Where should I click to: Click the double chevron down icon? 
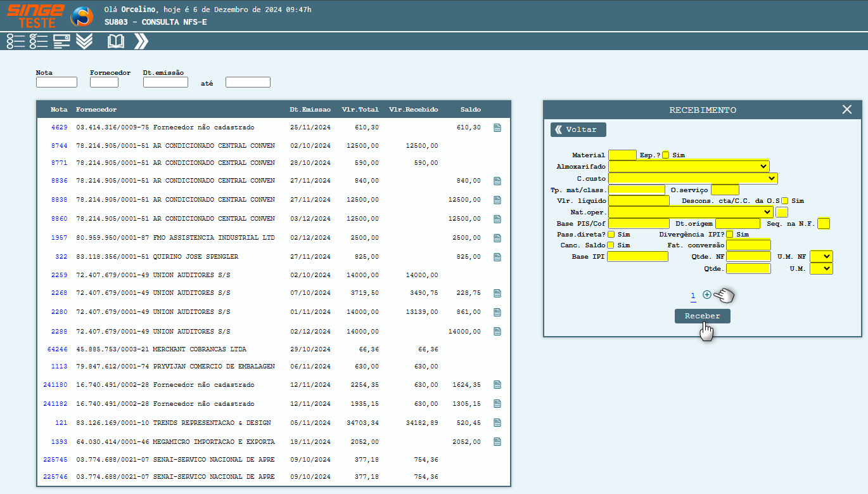click(x=84, y=42)
